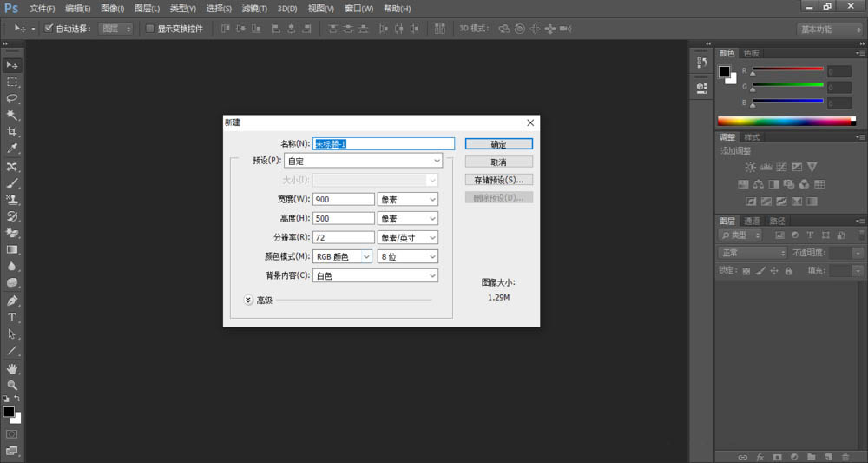The height and width of the screenshot is (463, 868).
Task: Open the 编辑(E) menu
Action: [77, 9]
